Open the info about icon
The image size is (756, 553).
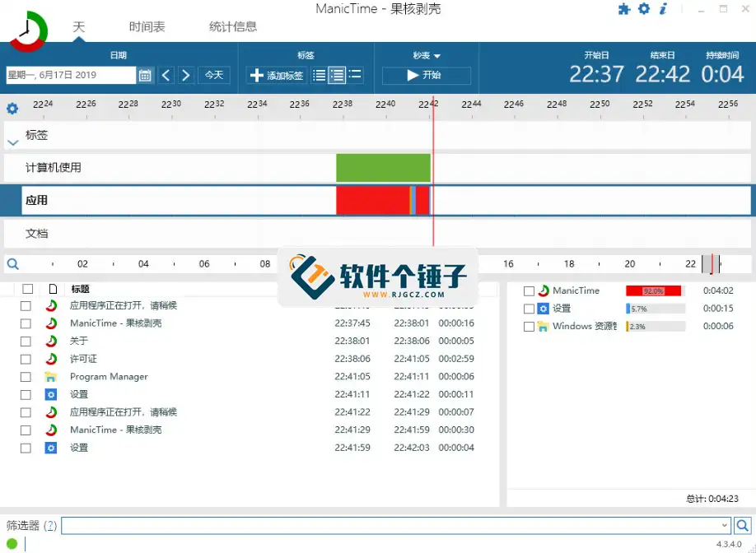[664, 9]
